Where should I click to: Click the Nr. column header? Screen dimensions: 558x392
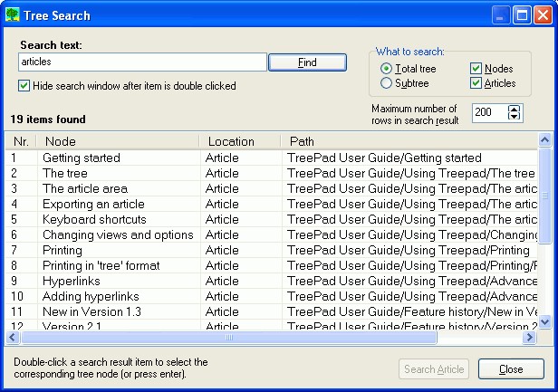(x=21, y=141)
